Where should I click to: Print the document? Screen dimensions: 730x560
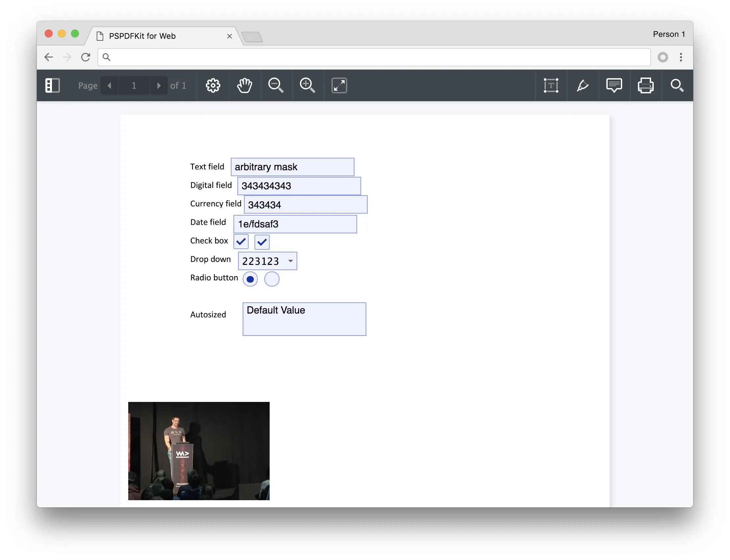pos(645,86)
